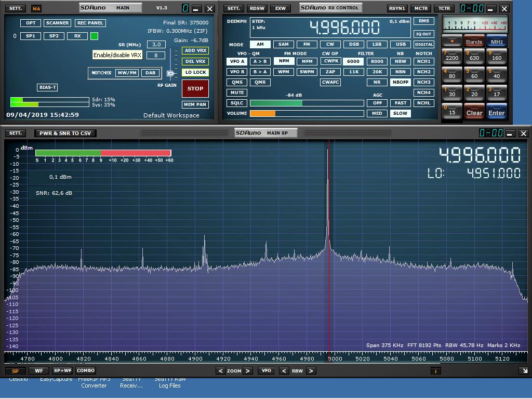The height and width of the screenshot is (399, 532).
Task: Click the VFO button in Main SP toolbar
Action: (x=267, y=371)
